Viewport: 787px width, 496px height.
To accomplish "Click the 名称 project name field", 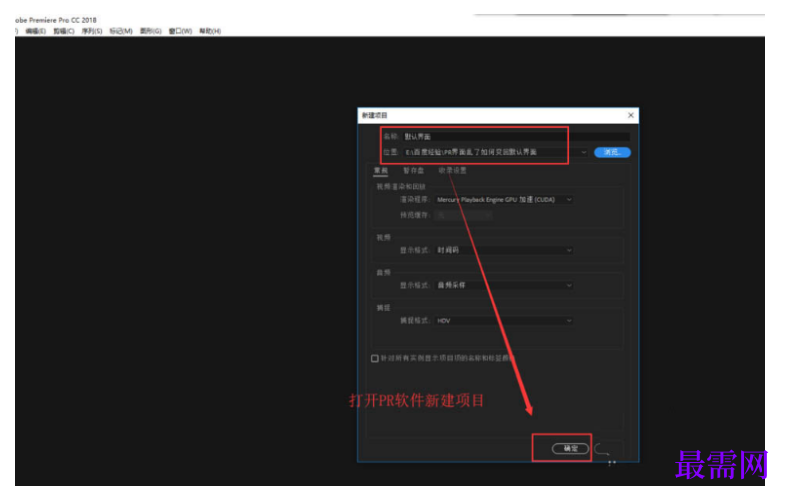I will pyautogui.click(x=516, y=137).
